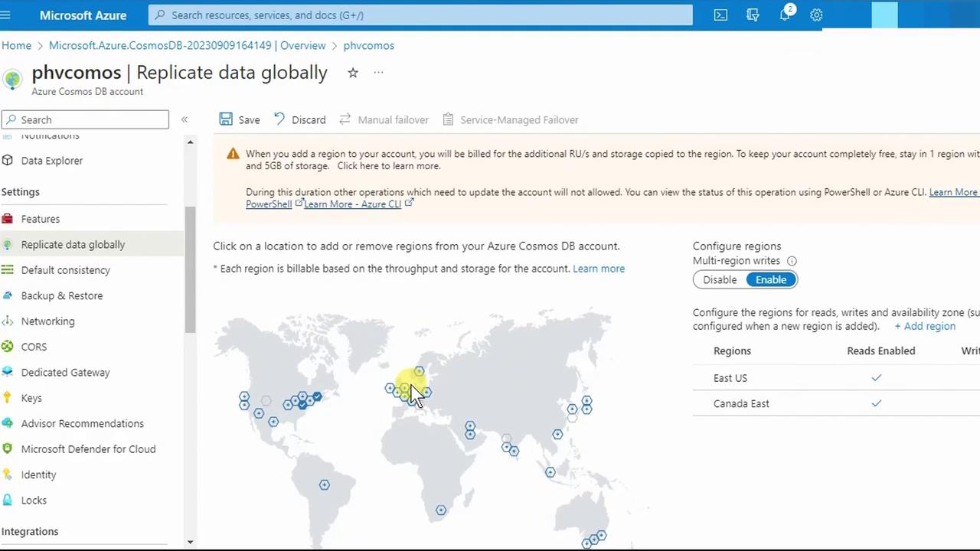The width and height of the screenshot is (980, 551).
Task: Open portal settings gear icon
Action: [816, 15]
